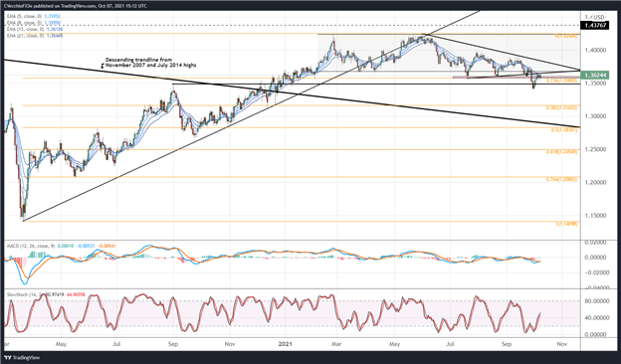The height and width of the screenshot is (364, 621).
Task: Click the Sep label near the end of the time axis
Action: [x=507, y=344]
